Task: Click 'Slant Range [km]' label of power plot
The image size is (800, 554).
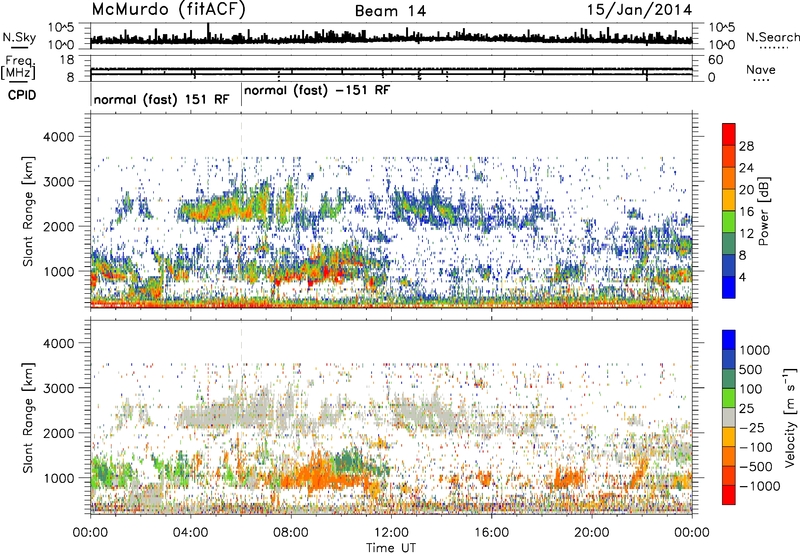Action: [28, 211]
